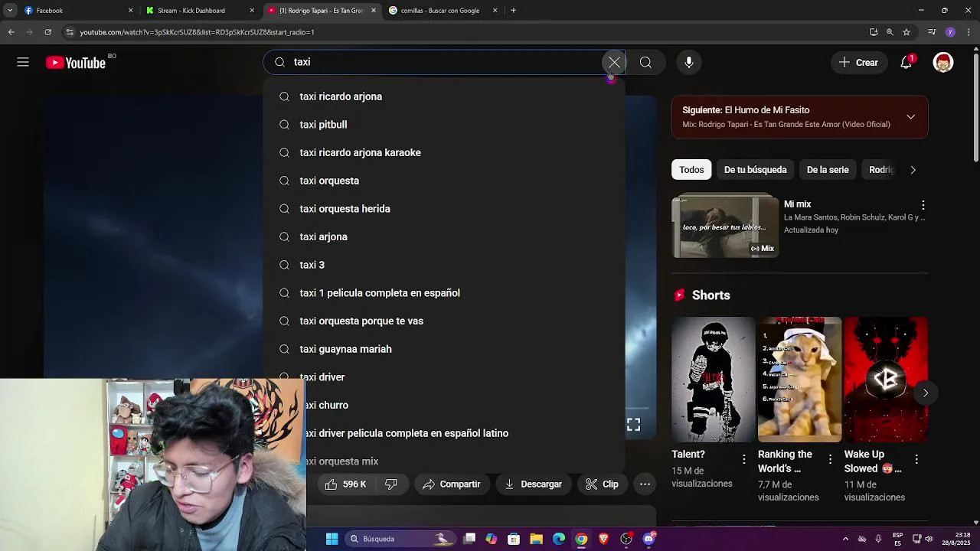Open the Chrome profile avatar in toolbar
The width and height of the screenshot is (980, 551).
[x=950, y=32]
